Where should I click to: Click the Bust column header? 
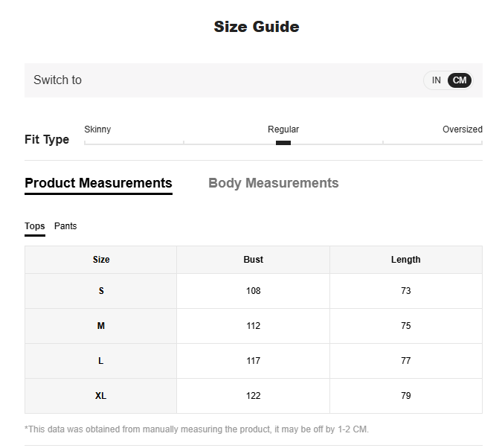pos(253,260)
